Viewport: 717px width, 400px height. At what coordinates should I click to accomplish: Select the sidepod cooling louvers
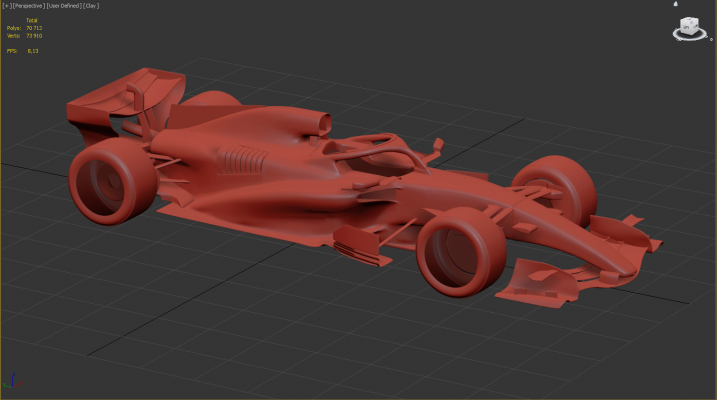coord(244,158)
